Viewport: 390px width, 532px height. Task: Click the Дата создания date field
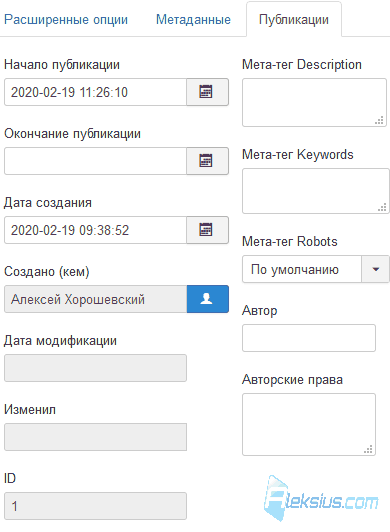coord(95,230)
